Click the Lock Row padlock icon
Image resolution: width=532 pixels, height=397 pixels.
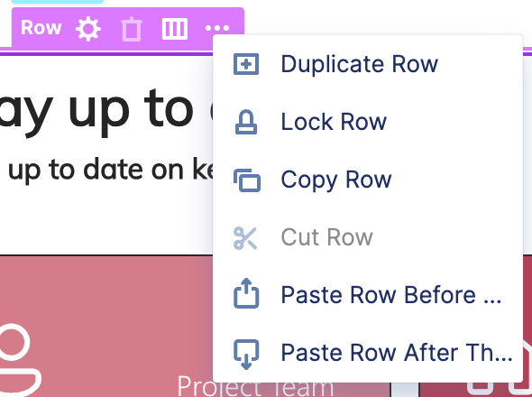click(246, 122)
